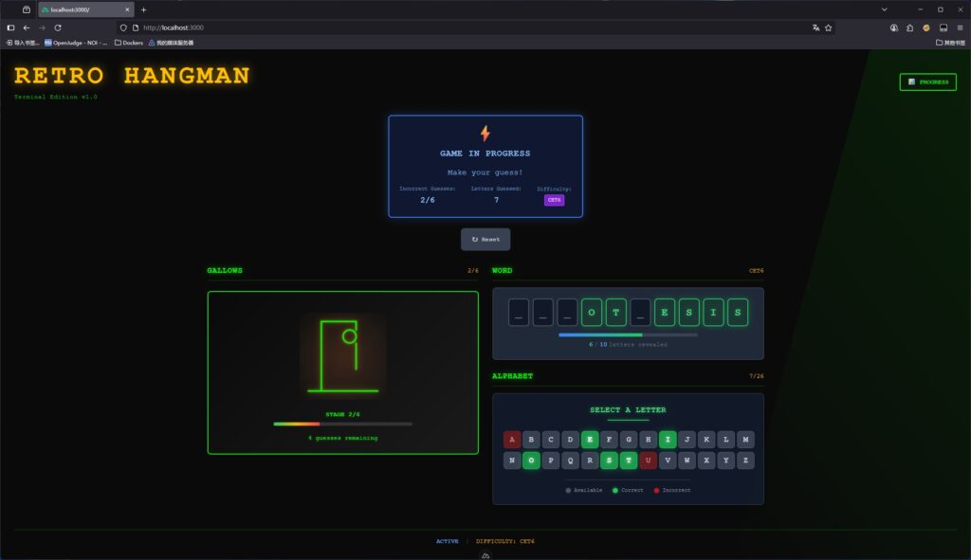
Task: Open the Dockers bookmark folder
Action: (128, 43)
